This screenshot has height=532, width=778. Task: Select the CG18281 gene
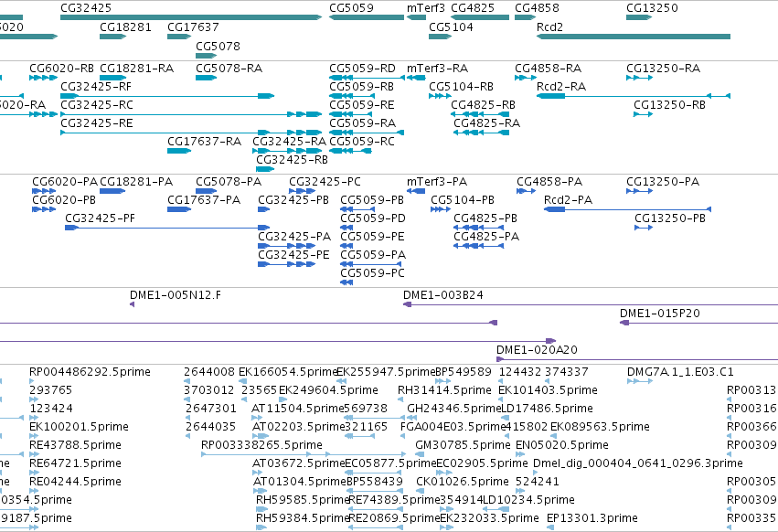click(112, 37)
